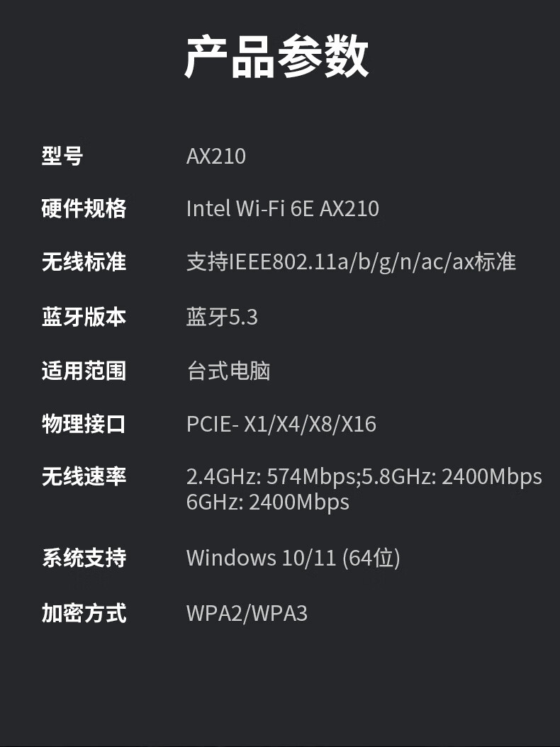560x747 pixels.
Task: Click the AX210 value beside 型号
Action: pos(216,155)
